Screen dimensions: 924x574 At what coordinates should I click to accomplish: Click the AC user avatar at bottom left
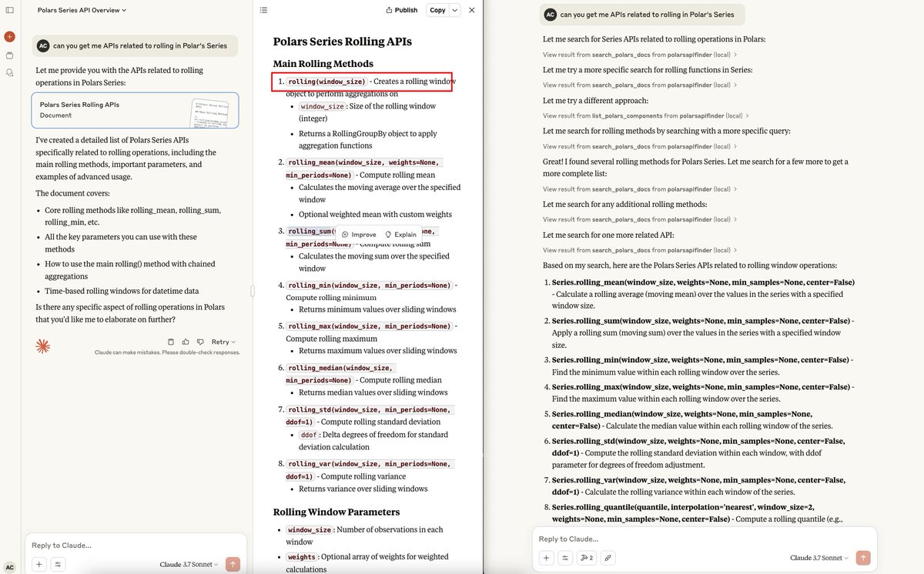(x=9, y=566)
